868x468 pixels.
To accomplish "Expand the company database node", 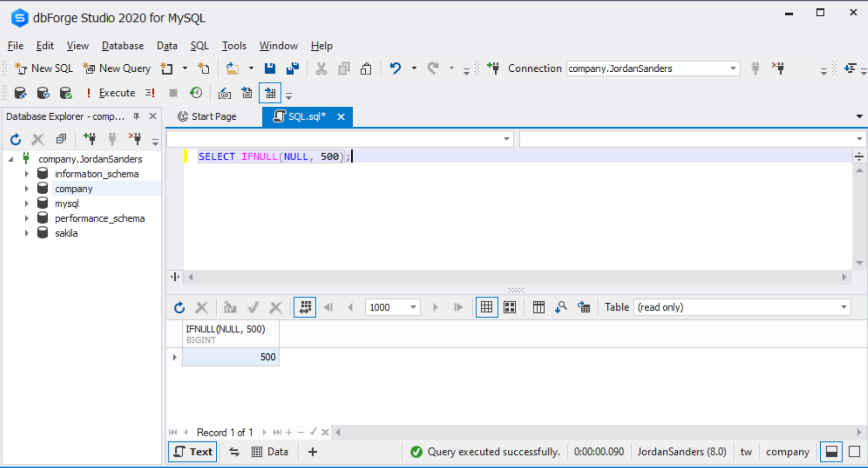I will (x=27, y=189).
